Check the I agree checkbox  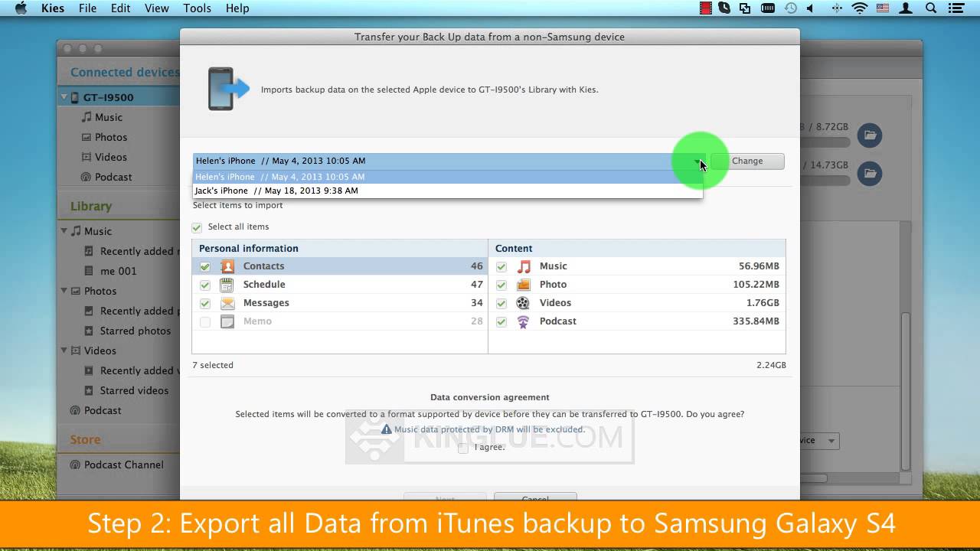(x=463, y=448)
